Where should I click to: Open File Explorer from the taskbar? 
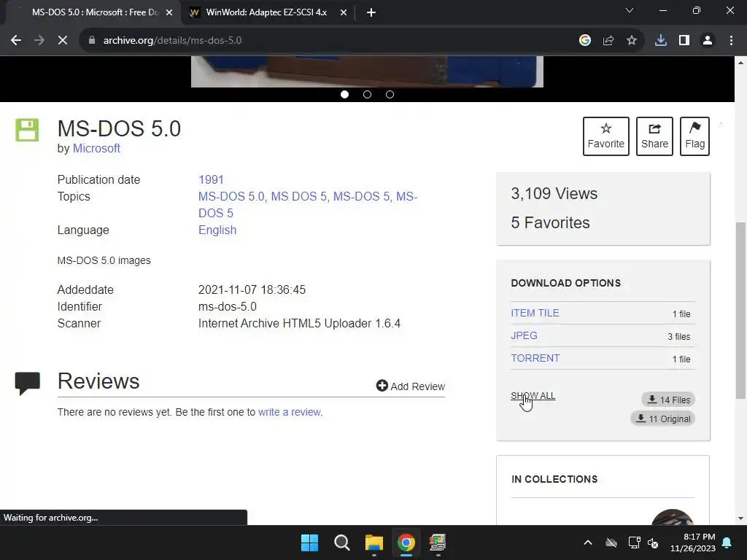pyautogui.click(x=374, y=542)
